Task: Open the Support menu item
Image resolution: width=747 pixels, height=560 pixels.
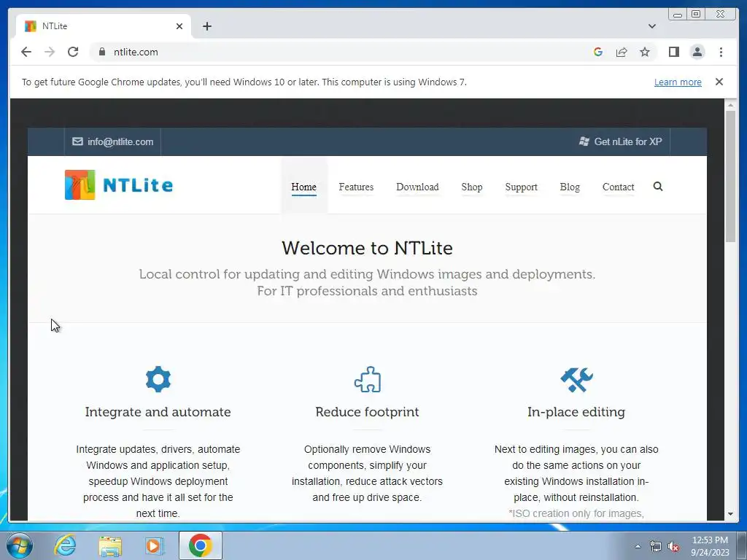Action: point(521,187)
